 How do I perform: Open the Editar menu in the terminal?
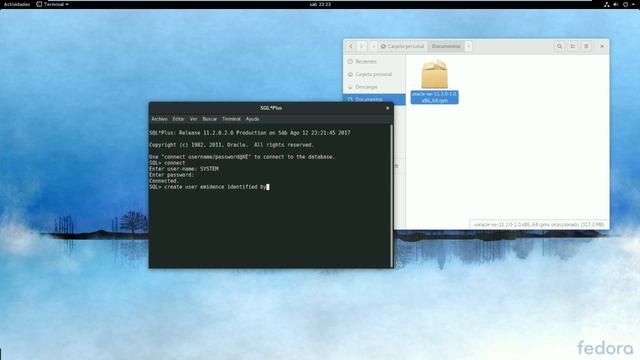[x=178, y=119]
